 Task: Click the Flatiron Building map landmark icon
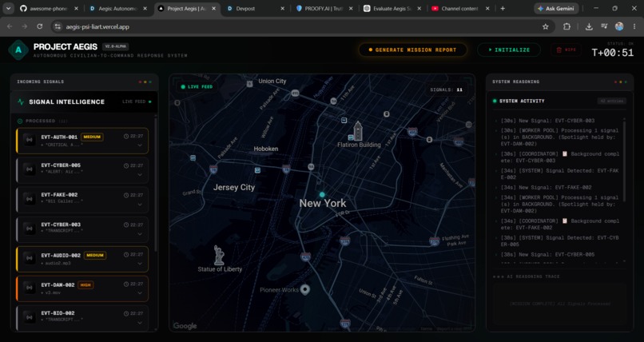point(358,131)
